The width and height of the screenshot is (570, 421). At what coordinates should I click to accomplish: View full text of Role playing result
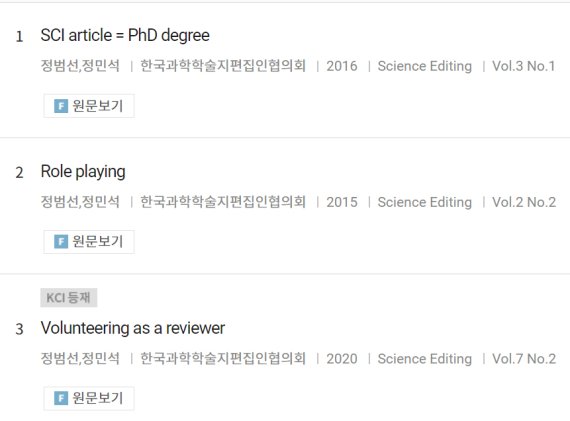(89, 242)
